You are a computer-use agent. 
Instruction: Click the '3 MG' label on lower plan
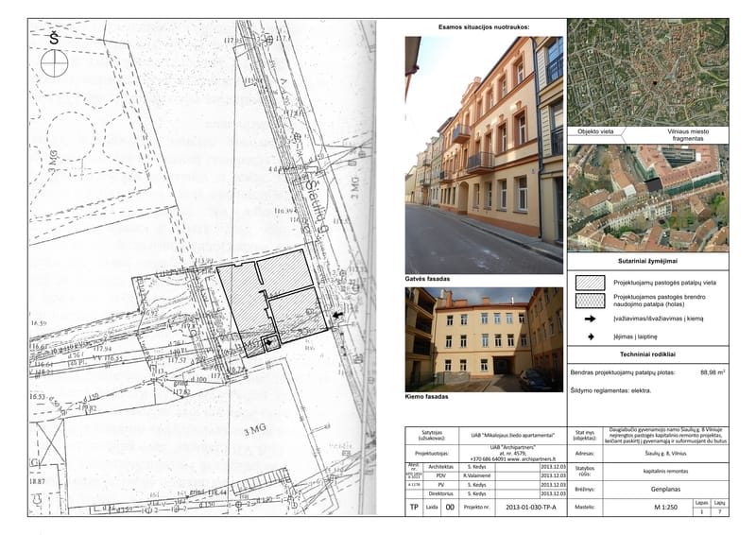click(x=254, y=430)
